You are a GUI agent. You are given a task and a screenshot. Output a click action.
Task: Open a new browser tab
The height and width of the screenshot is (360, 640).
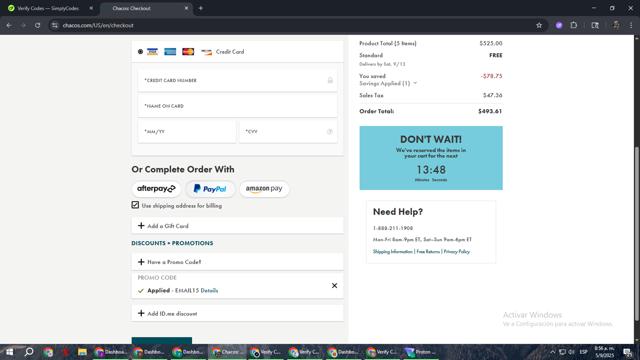200,8
